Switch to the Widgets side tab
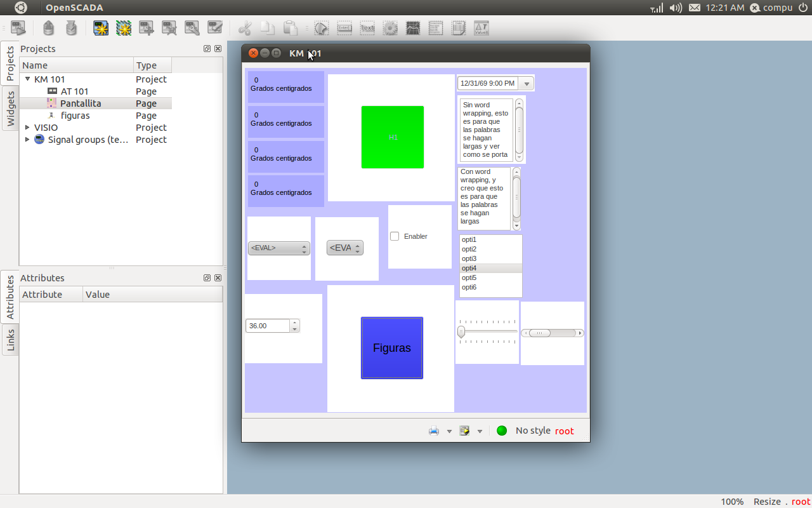 pos(10,109)
